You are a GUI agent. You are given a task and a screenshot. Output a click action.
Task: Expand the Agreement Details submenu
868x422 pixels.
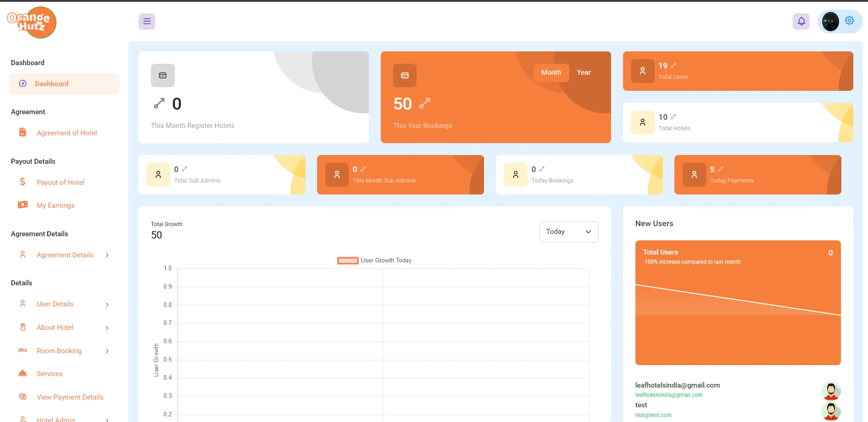point(107,255)
